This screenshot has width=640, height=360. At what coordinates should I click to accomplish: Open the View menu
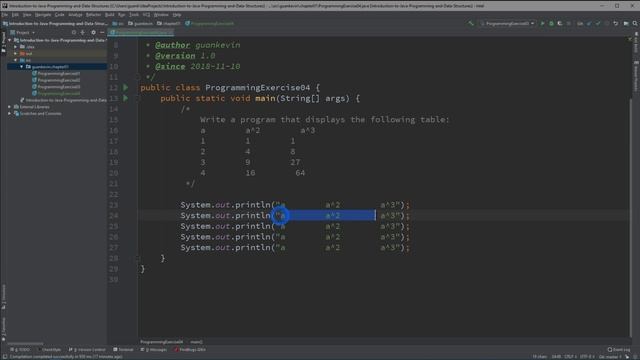click(27, 15)
